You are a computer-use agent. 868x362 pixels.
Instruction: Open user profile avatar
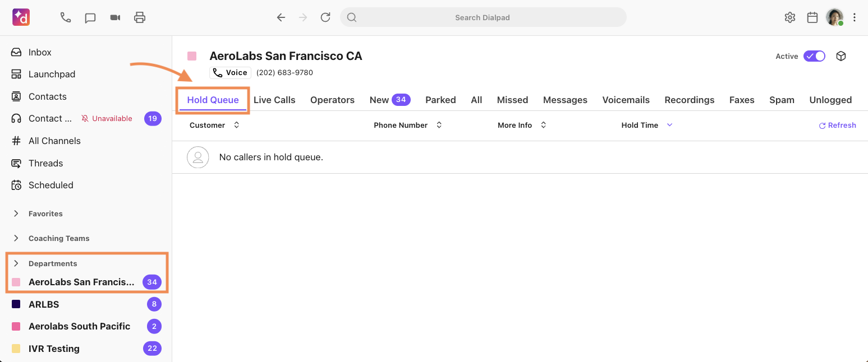pos(834,17)
